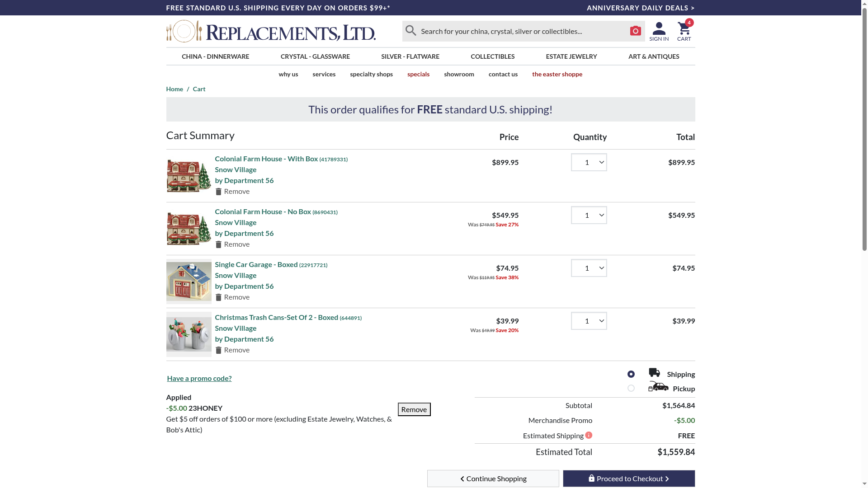The height and width of the screenshot is (488, 868).
Task: Click the Replacements, Ltd. logo
Action: 271,31
